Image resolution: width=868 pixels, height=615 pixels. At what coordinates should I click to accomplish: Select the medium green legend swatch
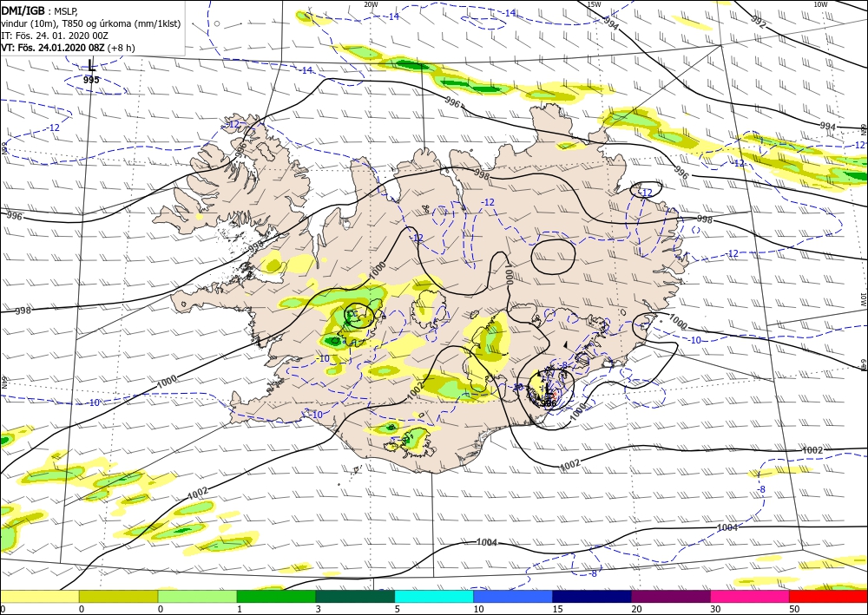[x=276, y=597]
